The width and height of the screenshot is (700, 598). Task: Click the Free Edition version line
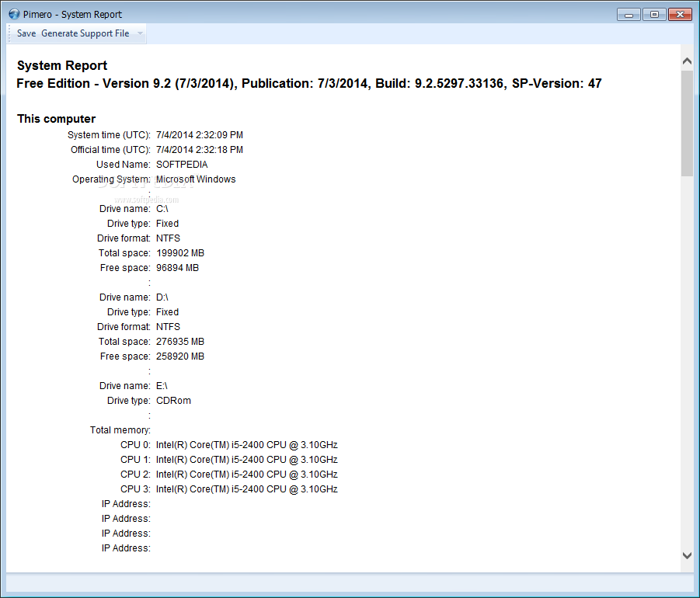point(309,83)
